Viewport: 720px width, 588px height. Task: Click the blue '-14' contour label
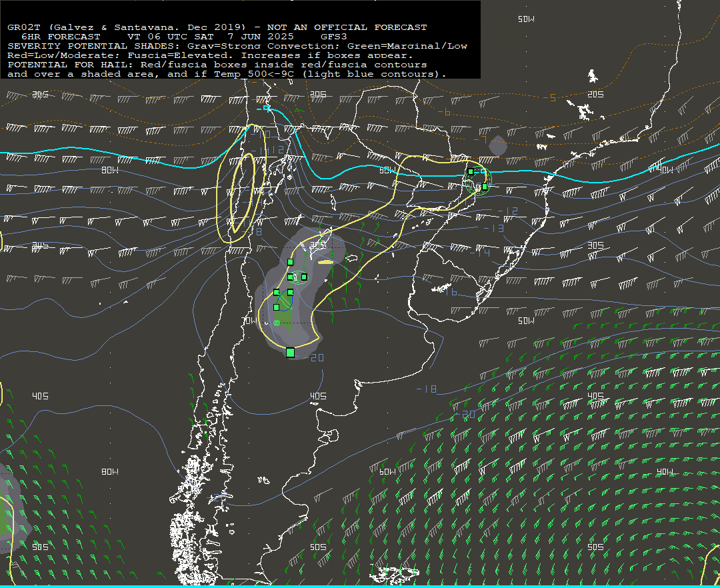480,253
